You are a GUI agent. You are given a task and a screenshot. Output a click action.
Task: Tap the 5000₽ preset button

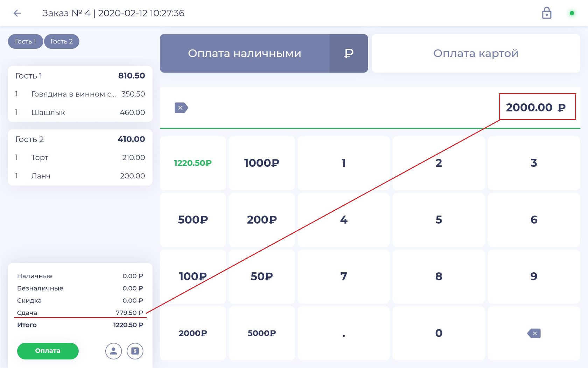coord(262,333)
